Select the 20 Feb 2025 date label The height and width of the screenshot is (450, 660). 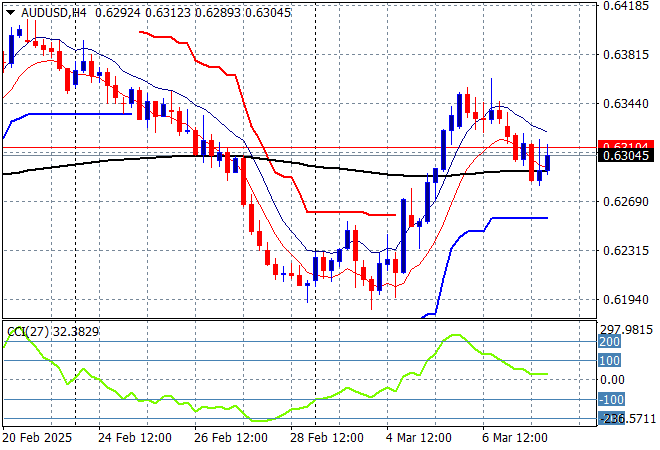pos(37,438)
